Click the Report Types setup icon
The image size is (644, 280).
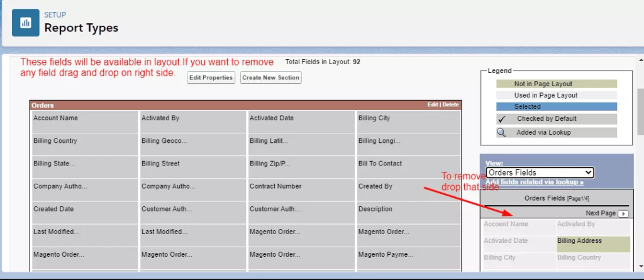pyautogui.click(x=25, y=23)
